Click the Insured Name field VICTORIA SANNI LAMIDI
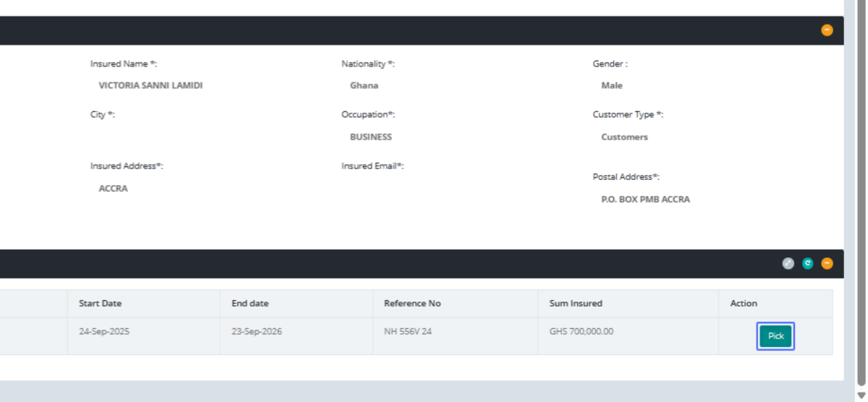The height and width of the screenshot is (402, 868). tap(150, 85)
